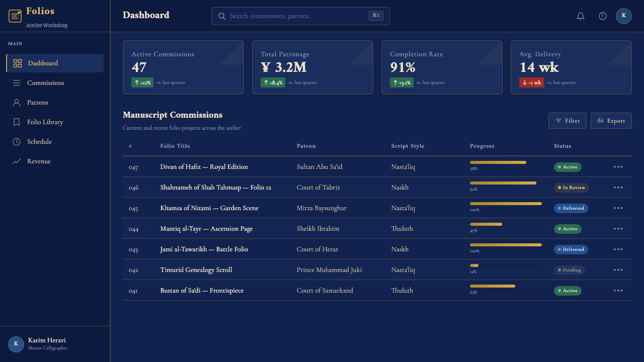The image size is (644, 362).
Task: Click the Folios logo icon
Action: pyautogui.click(x=15, y=16)
